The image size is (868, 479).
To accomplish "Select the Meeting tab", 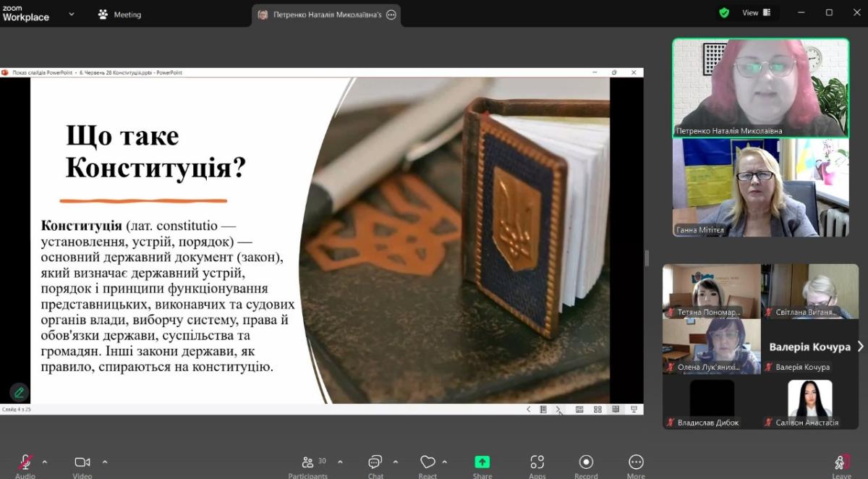I will [x=120, y=14].
